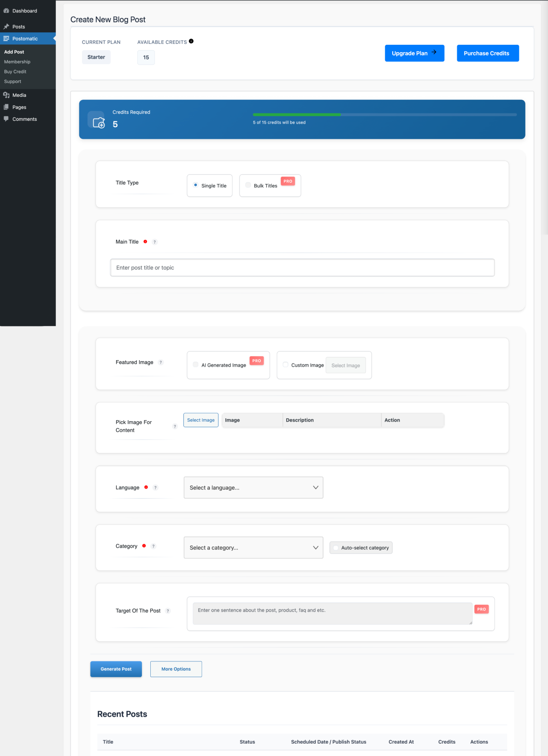Screen dimensions: 548x756
Task: Select the Single Title radio button
Action: 196,185
